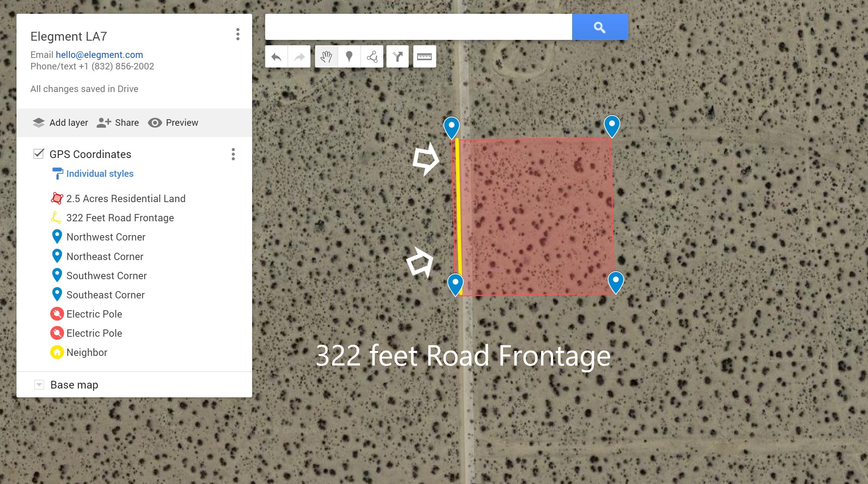Open Individual styles settings
The width and height of the screenshot is (868, 484).
point(100,174)
